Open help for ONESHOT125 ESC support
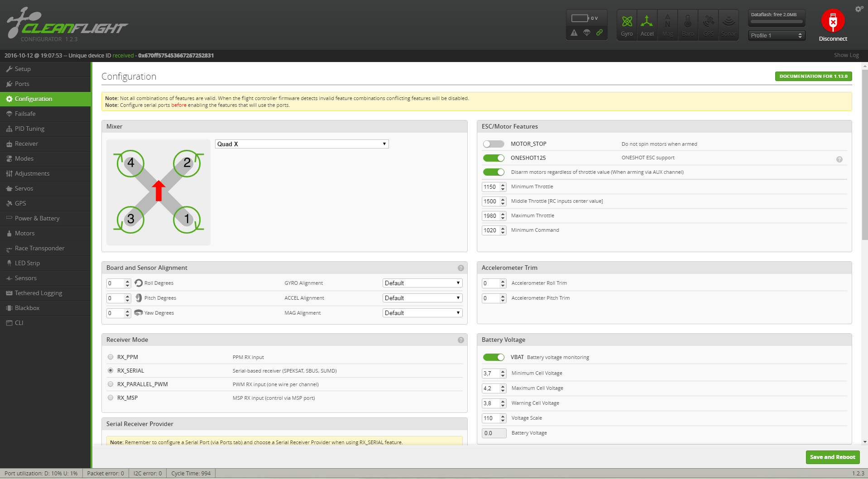 point(839,159)
